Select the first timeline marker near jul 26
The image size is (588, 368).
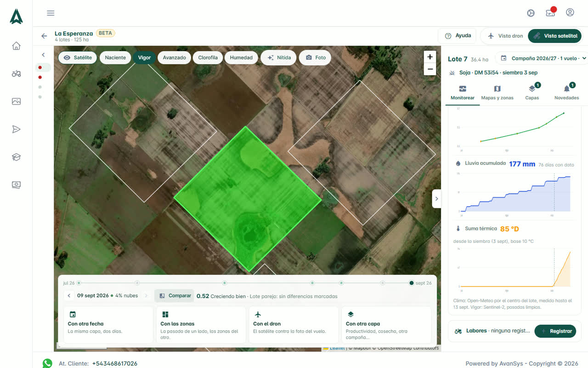(x=79, y=283)
